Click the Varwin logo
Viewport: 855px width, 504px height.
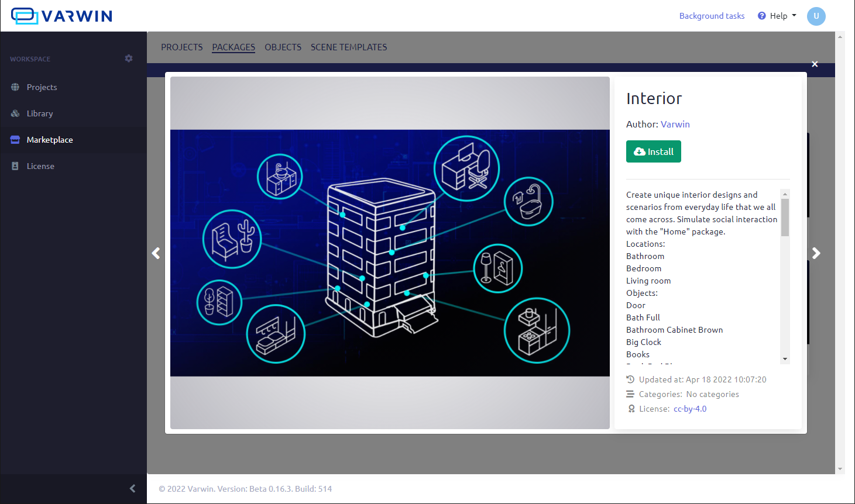click(61, 16)
